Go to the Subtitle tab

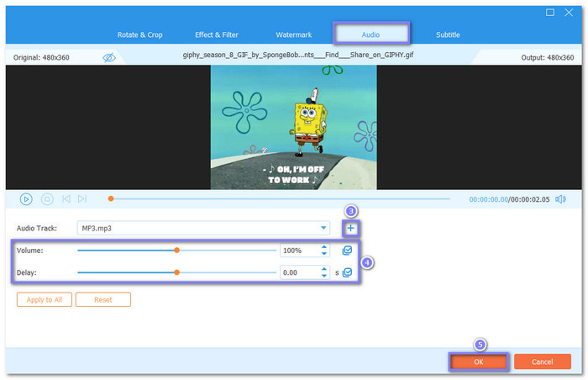[448, 34]
